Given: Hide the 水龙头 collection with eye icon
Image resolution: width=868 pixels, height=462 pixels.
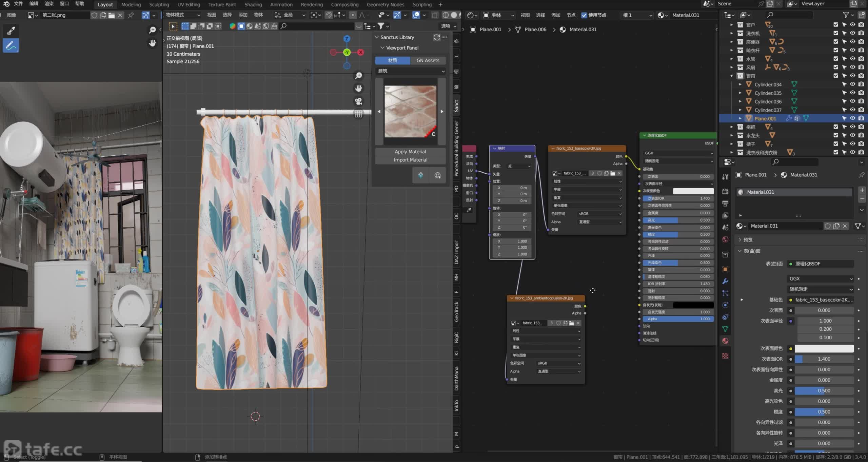Looking at the screenshot, I should [852, 135].
